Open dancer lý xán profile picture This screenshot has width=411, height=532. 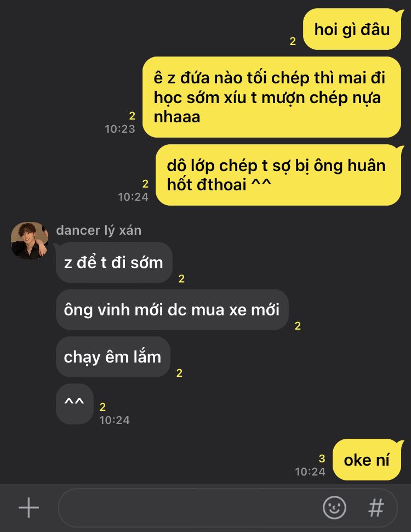coord(30,241)
